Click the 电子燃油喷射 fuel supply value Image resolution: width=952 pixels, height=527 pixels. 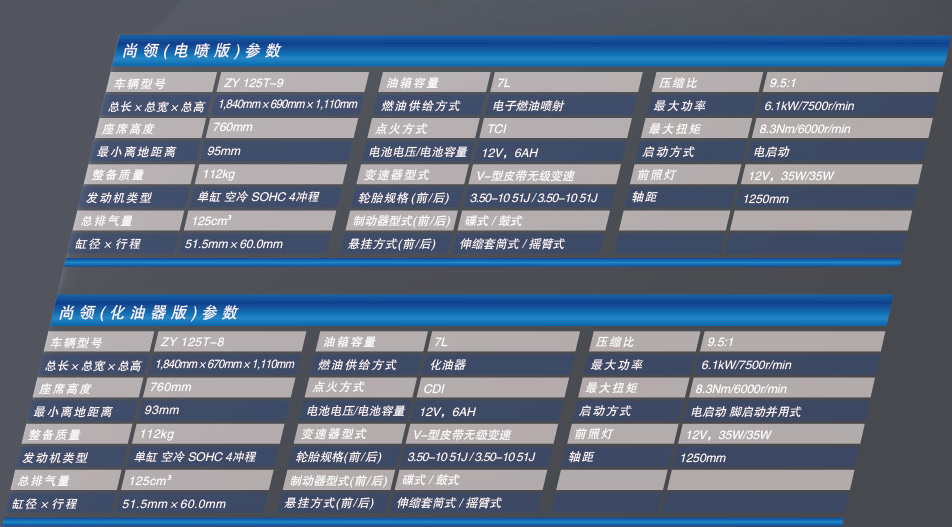point(528,105)
